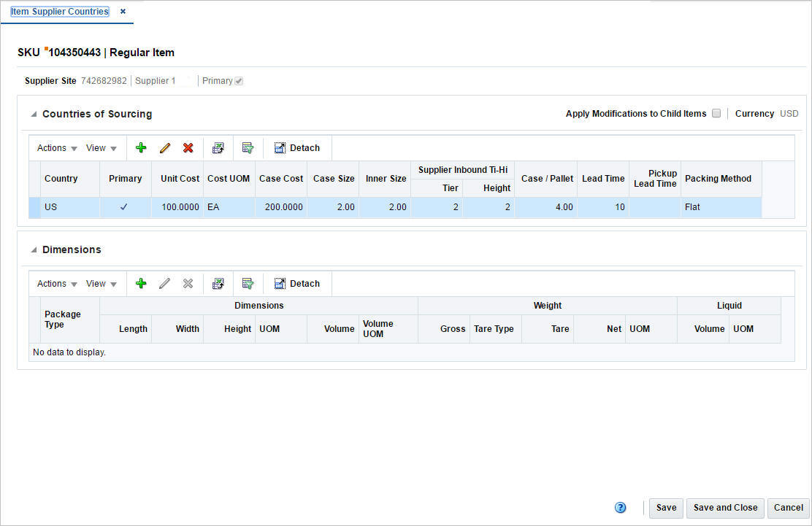Screen dimensions: 812x526
Task: Open View menu in Dimensions section
Action: click(101, 284)
